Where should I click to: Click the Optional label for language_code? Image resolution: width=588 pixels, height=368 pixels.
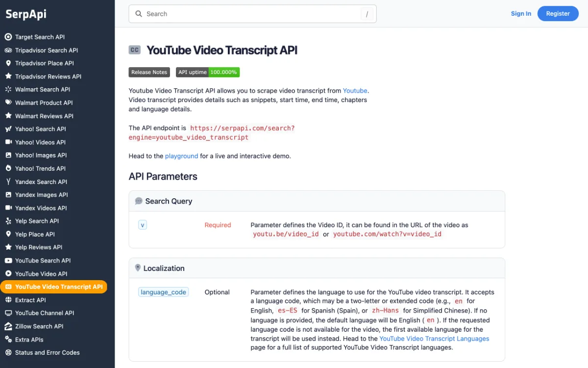coord(217,292)
